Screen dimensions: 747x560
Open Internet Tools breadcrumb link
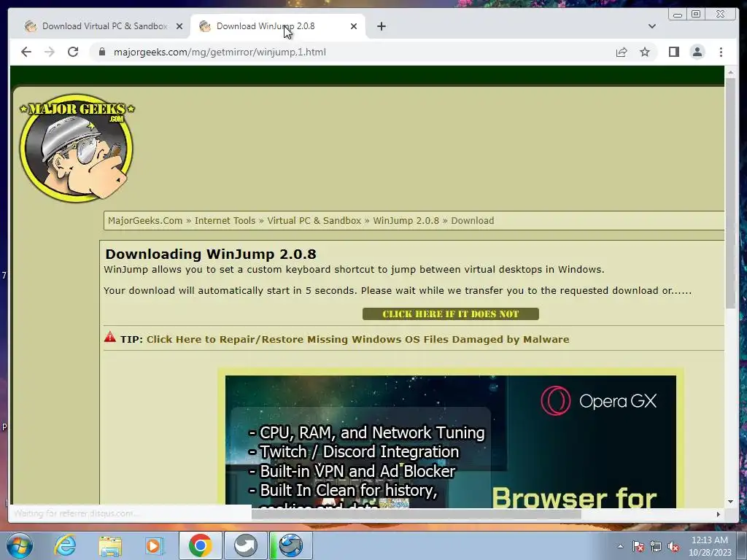click(225, 220)
